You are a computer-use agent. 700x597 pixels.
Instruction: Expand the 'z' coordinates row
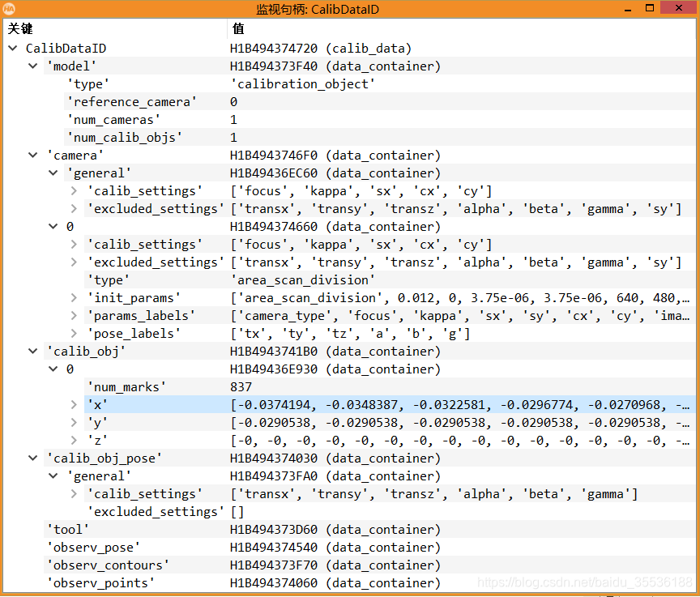(x=74, y=441)
